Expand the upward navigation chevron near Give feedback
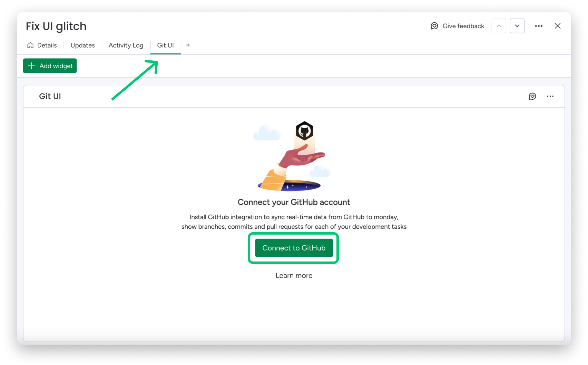 click(x=498, y=26)
